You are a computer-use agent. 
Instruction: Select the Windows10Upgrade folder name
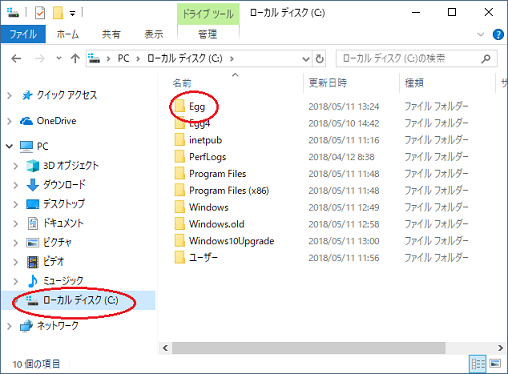coord(232,241)
